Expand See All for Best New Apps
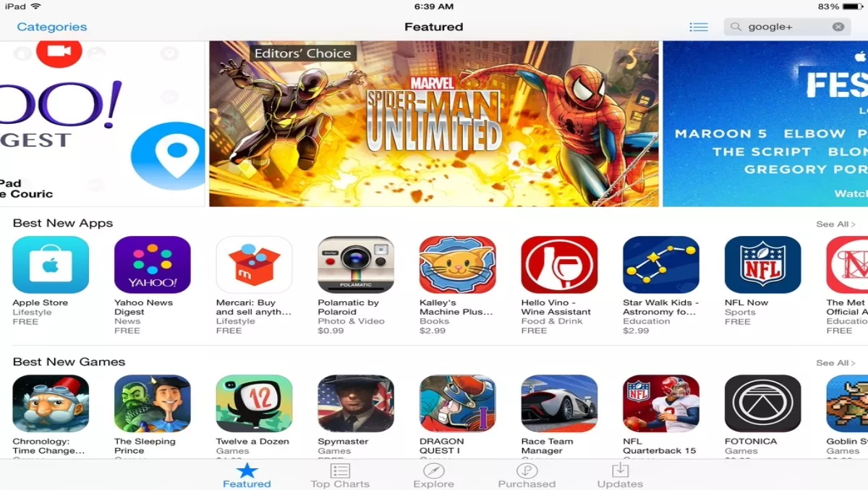Image resolution: width=868 pixels, height=490 pixels. tap(835, 224)
